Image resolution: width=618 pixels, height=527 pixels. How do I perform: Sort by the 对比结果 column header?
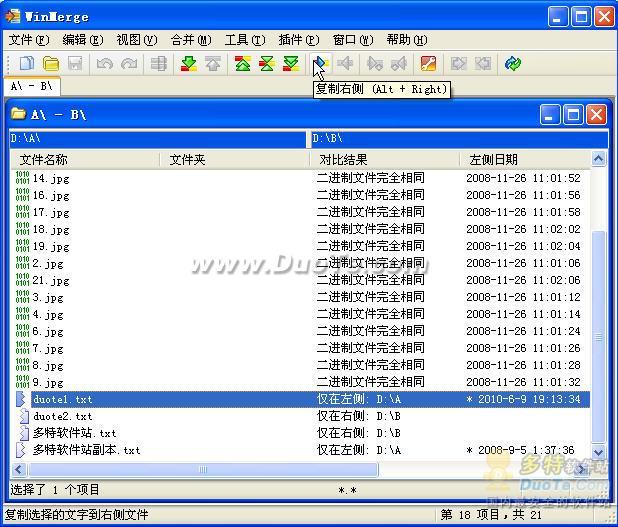click(385, 160)
